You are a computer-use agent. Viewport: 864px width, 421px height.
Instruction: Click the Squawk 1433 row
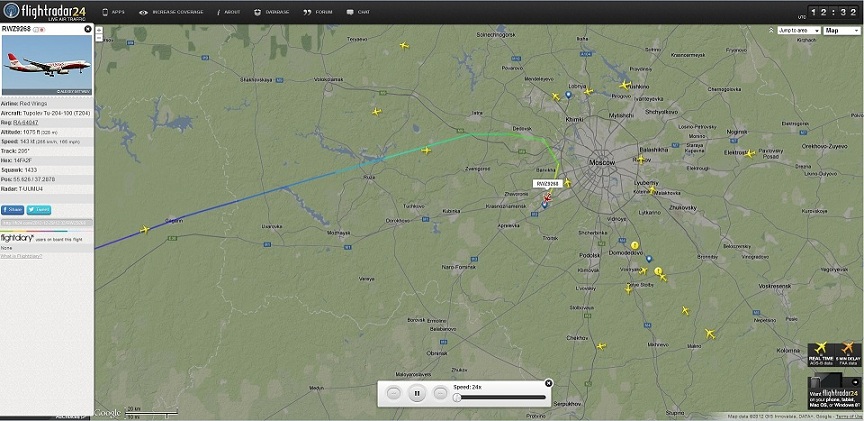pyautogui.click(x=47, y=170)
